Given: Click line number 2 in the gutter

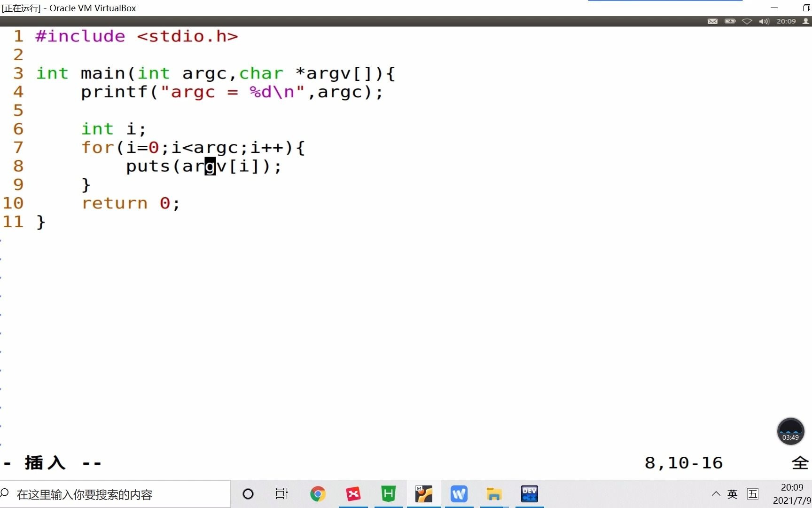Looking at the screenshot, I should pos(18,55).
